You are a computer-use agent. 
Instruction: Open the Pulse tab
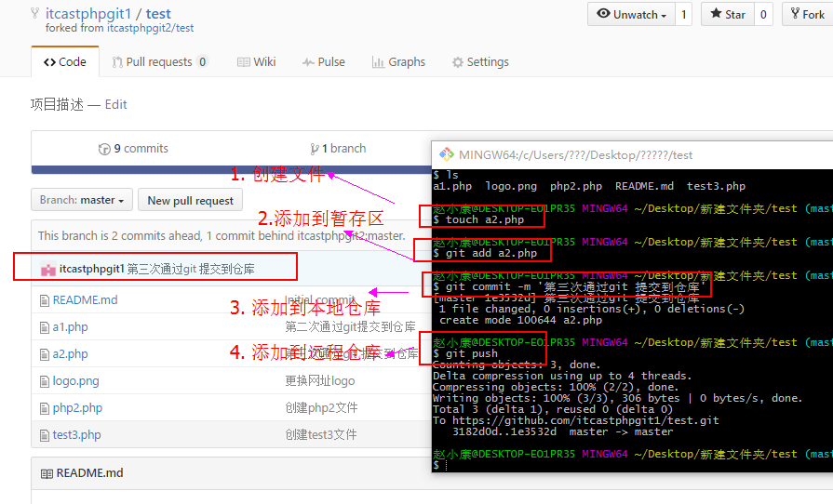324,62
